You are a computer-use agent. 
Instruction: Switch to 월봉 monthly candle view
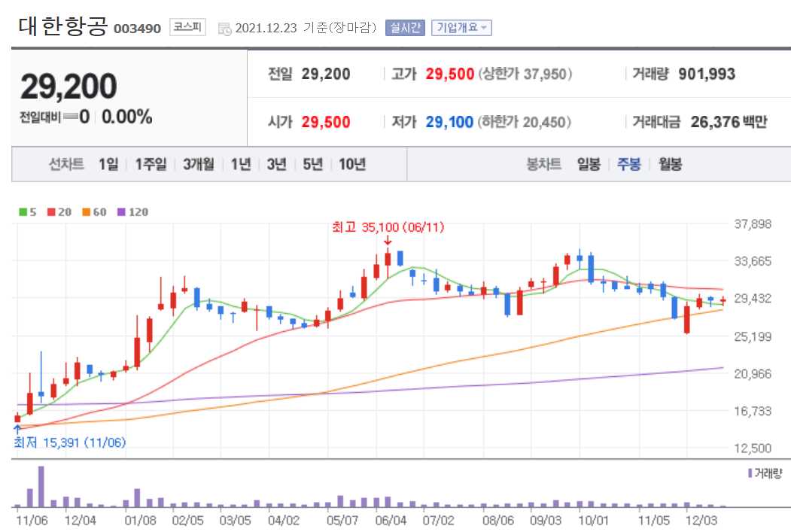click(x=670, y=163)
